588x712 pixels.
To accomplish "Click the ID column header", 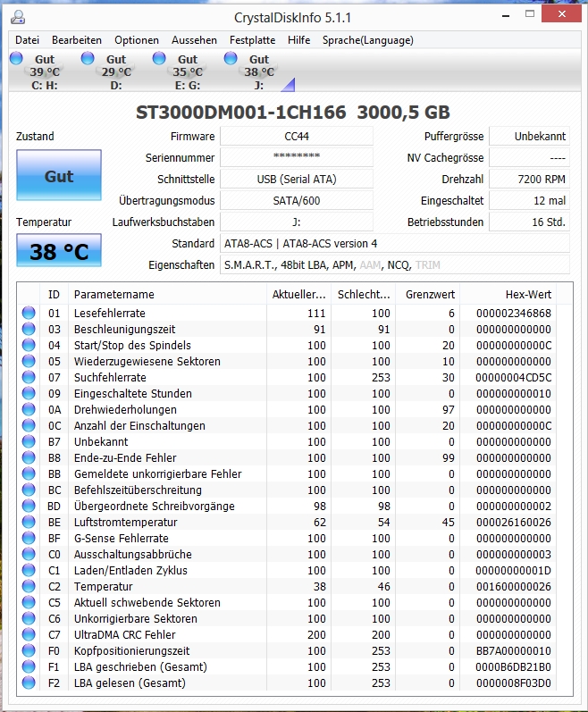I will (x=54, y=294).
